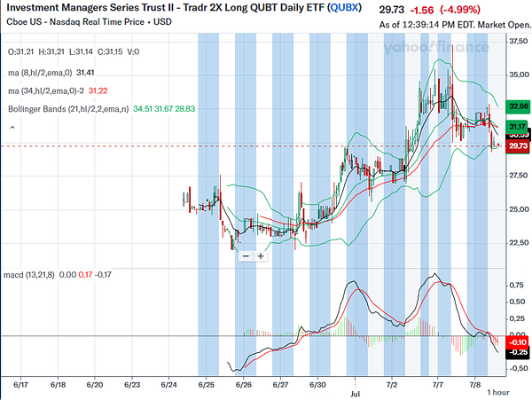
Task: Select the macd (13,21,8) indicator label
Action: (29, 274)
